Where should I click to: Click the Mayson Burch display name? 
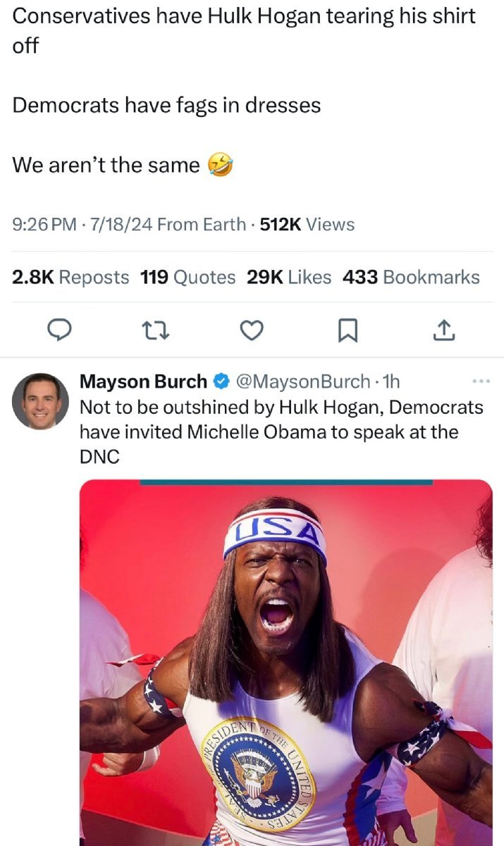click(144, 382)
